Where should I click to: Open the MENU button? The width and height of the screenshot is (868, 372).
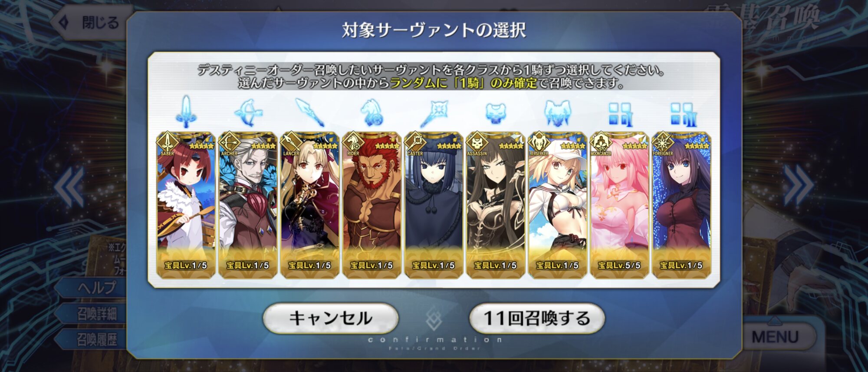pos(775,336)
